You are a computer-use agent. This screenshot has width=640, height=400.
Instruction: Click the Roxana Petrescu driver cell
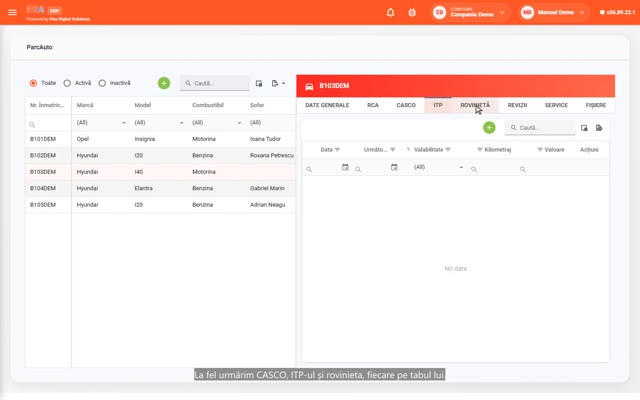click(272, 156)
